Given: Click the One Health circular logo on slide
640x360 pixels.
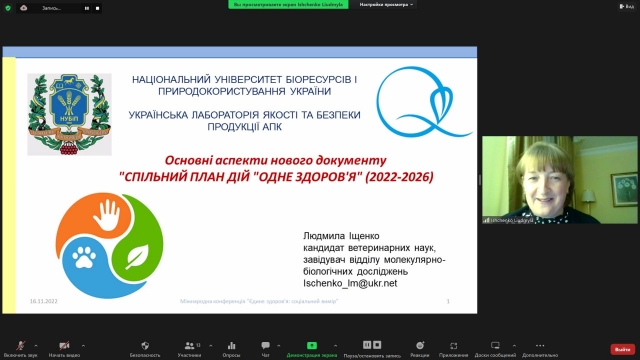Looking at the screenshot, I should (x=109, y=246).
